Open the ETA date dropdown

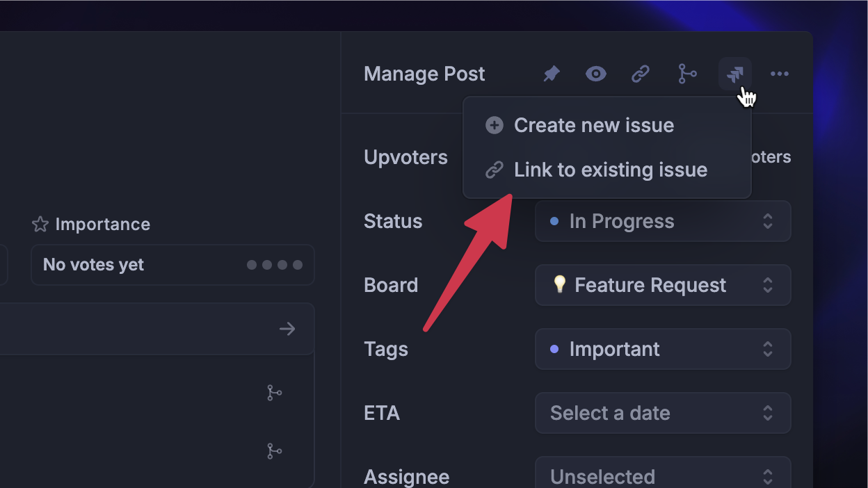662,413
